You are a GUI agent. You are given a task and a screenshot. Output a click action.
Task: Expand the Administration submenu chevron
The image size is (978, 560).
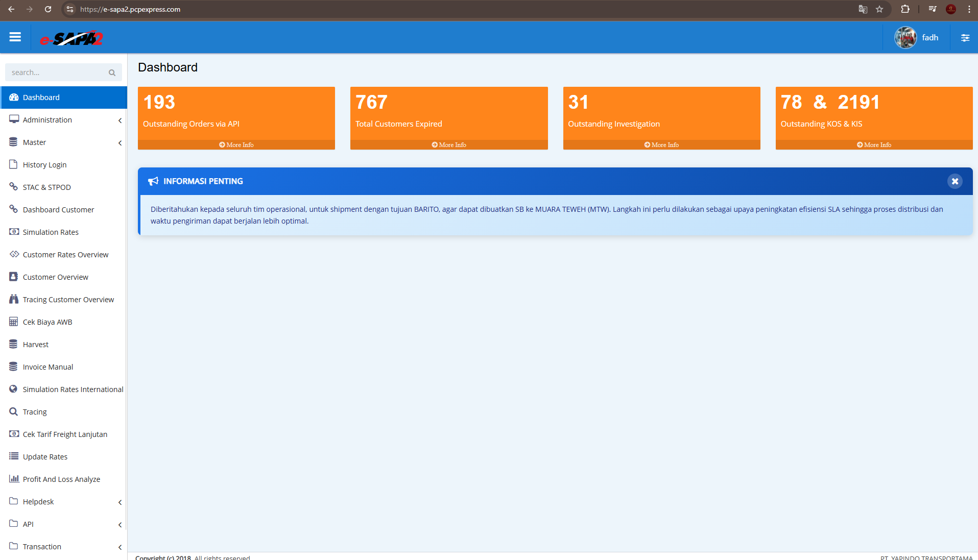[x=120, y=120]
